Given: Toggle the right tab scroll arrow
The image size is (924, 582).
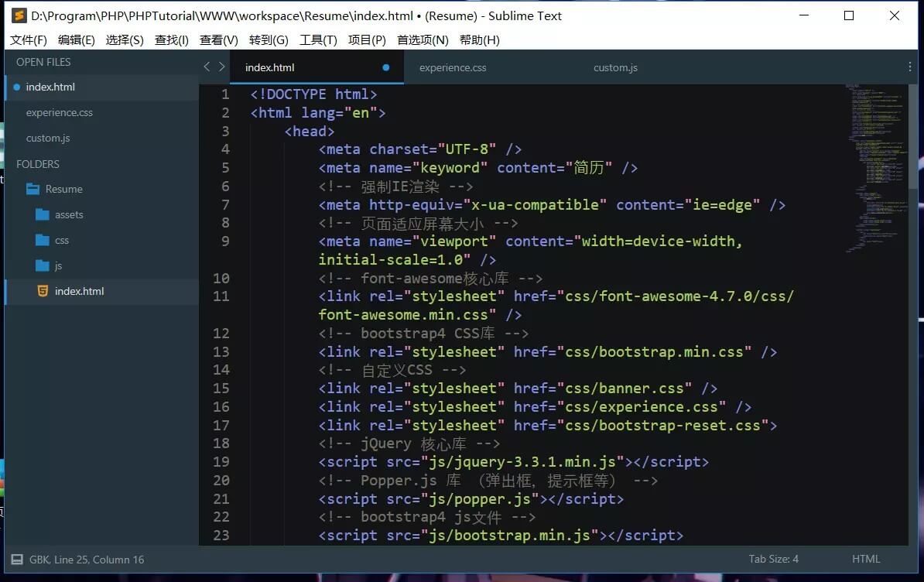Looking at the screenshot, I should pyautogui.click(x=222, y=67).
